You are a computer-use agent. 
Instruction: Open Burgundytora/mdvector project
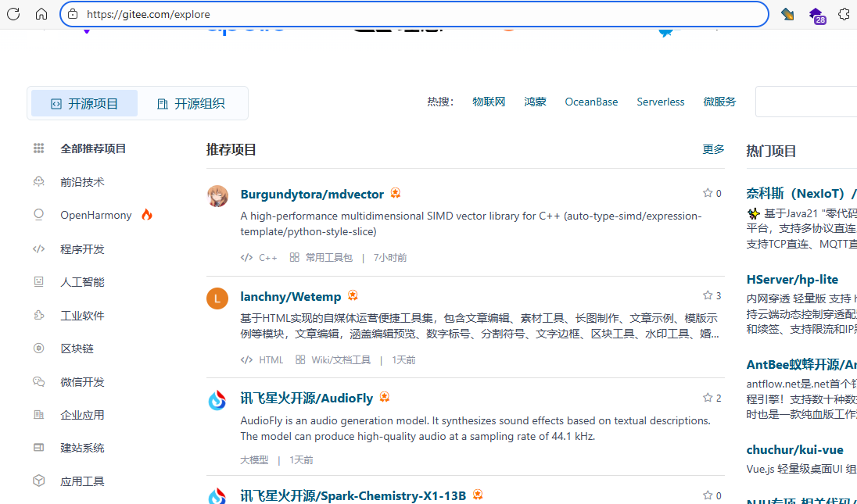point(312,194)
